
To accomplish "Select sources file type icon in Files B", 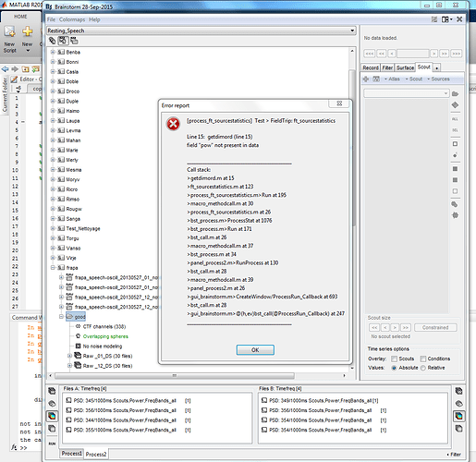I will coord(458,404).
